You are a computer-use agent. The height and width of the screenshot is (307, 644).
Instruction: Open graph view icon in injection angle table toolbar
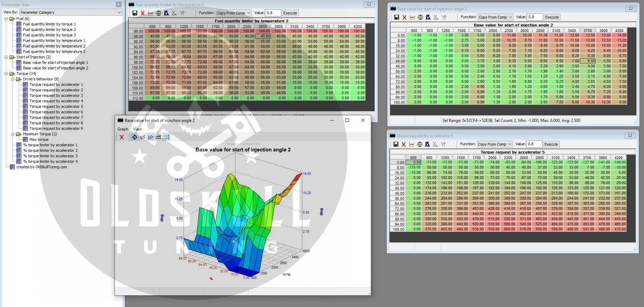tap(412, 17)
